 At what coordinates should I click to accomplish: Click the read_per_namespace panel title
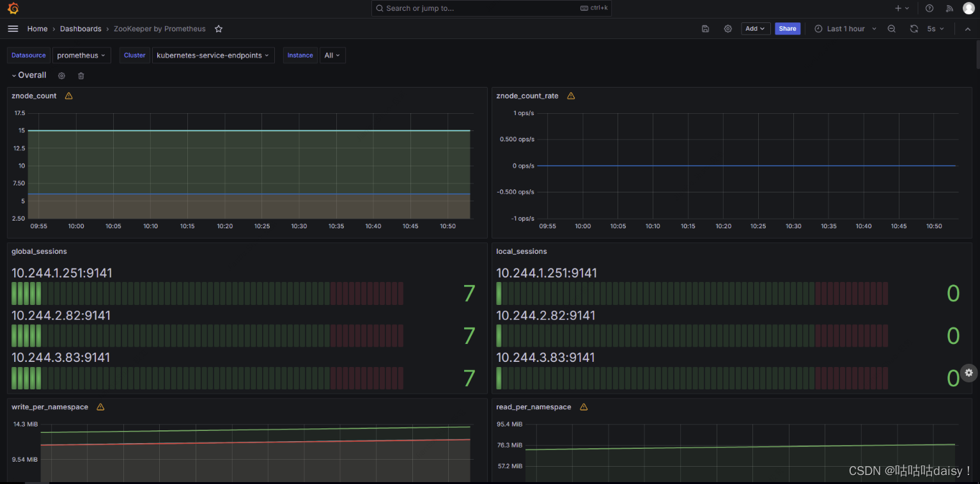(x=534, y=407)
